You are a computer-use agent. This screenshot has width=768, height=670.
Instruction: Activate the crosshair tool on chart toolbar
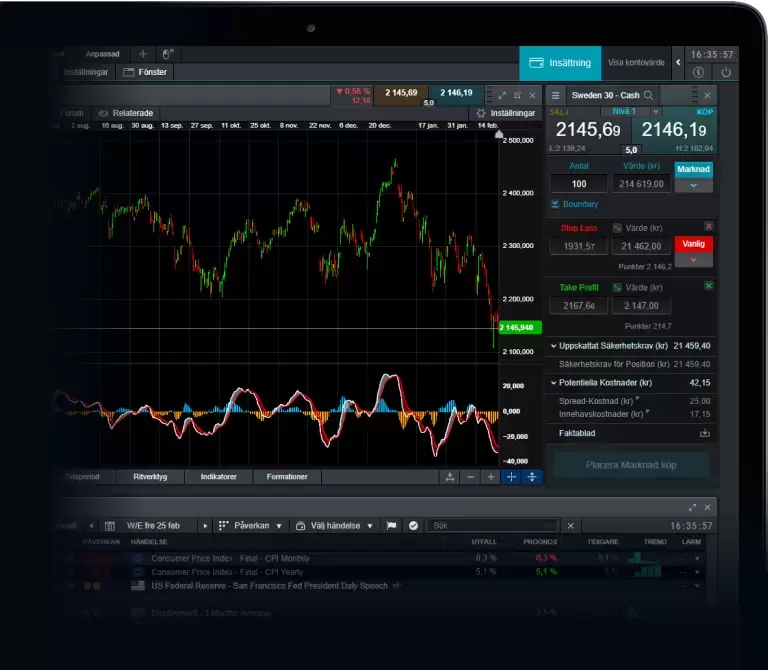[x=511, y=477]
